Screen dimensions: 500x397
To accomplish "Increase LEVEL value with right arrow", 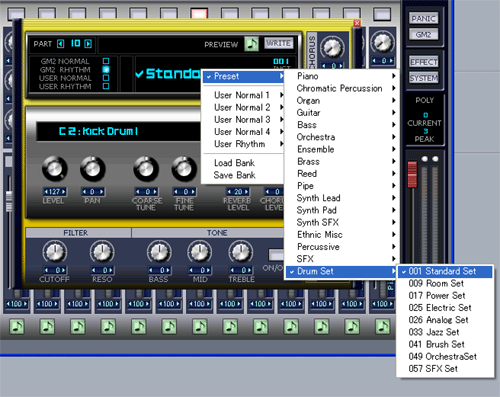I will click(x=63, y=192).
